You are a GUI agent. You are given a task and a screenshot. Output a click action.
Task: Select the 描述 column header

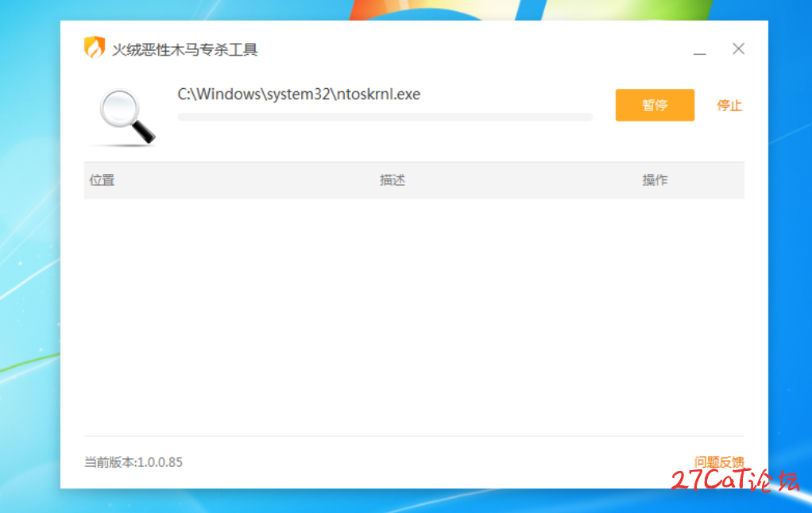pyautogui.click(x=392, y=180)
